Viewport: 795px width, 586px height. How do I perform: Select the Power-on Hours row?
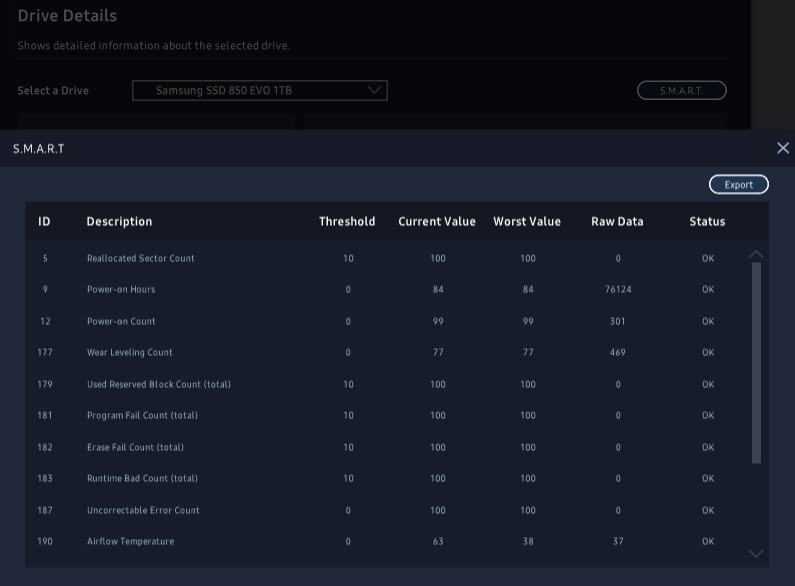pyautogui.click(x=388, y=289)
